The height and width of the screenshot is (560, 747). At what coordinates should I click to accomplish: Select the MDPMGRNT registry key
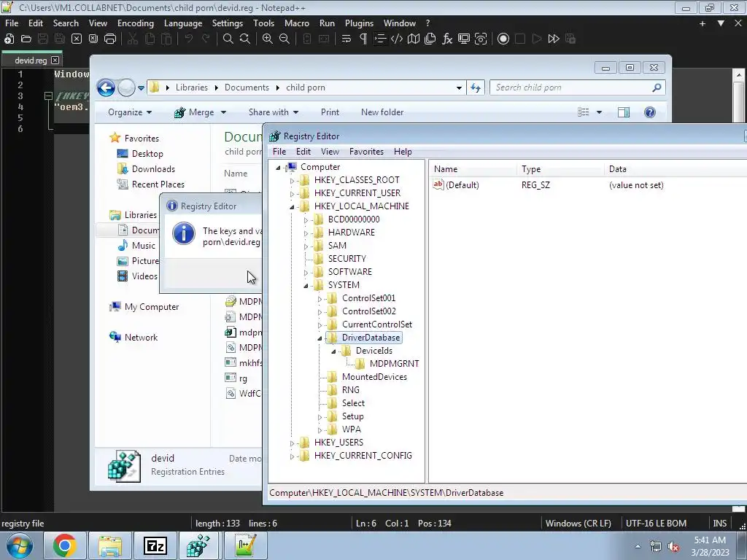(394, 364)
